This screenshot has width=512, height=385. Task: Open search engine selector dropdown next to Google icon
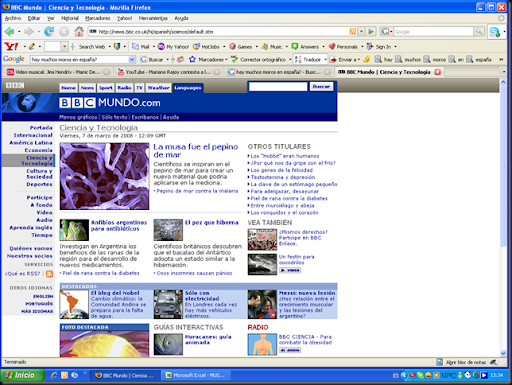click(x=391, y=32)
